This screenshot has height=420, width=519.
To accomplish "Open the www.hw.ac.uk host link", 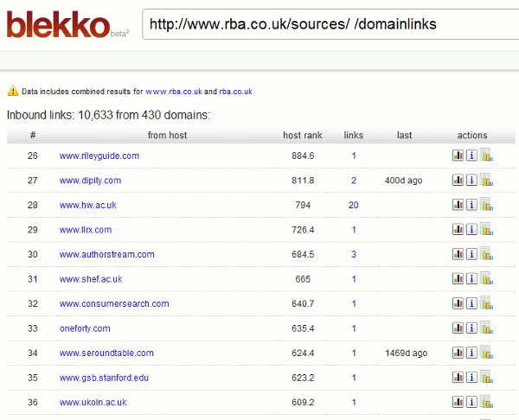I will point(87,205).
